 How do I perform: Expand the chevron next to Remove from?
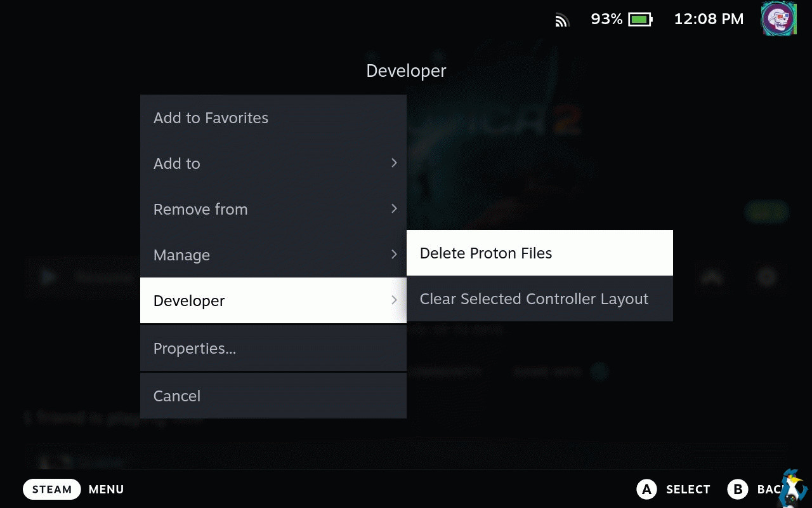pos(394,209)
